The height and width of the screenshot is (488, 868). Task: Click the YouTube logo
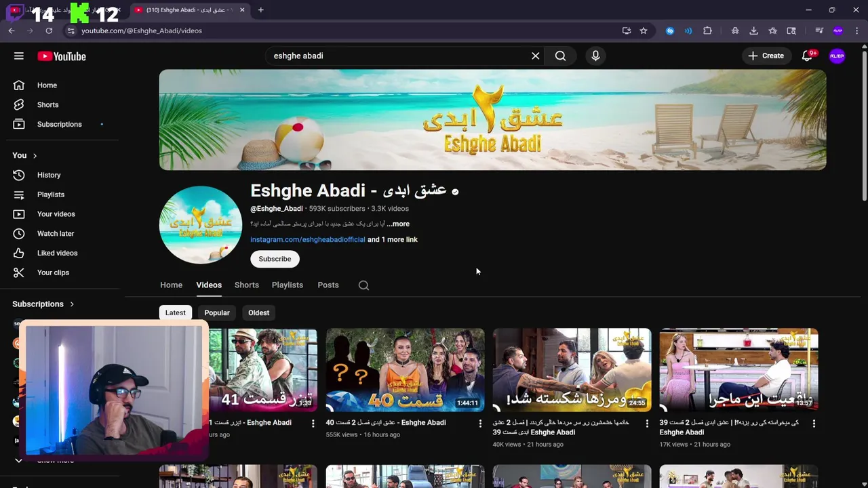(x=62, y=56)
